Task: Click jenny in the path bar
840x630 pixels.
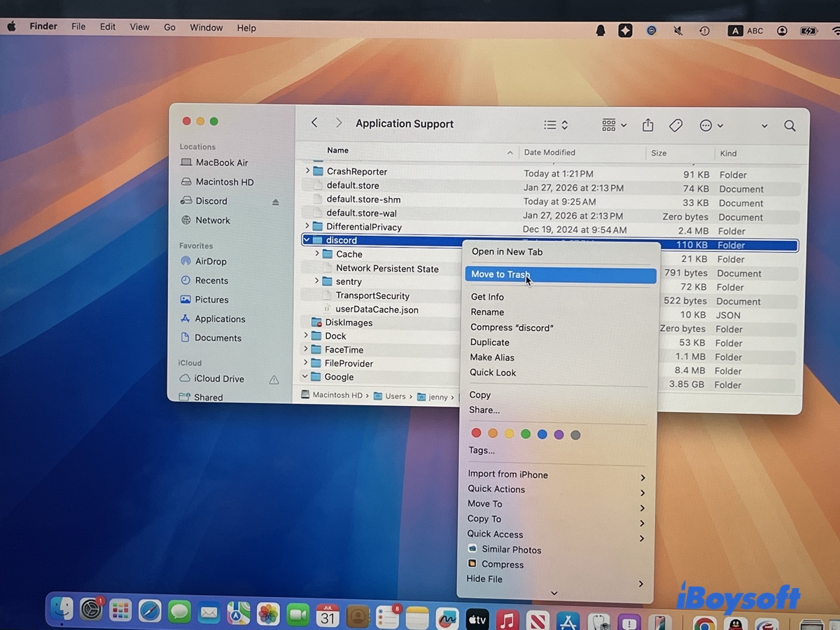Action: click(x=437, y=397)
